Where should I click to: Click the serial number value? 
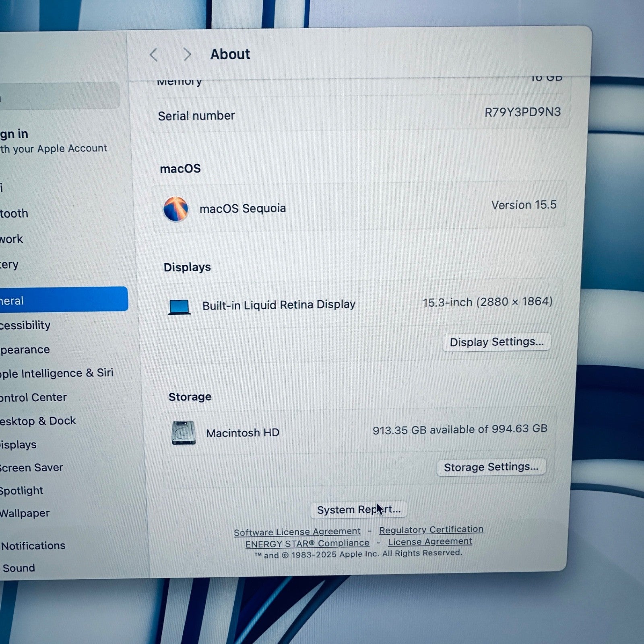(522, 112)
